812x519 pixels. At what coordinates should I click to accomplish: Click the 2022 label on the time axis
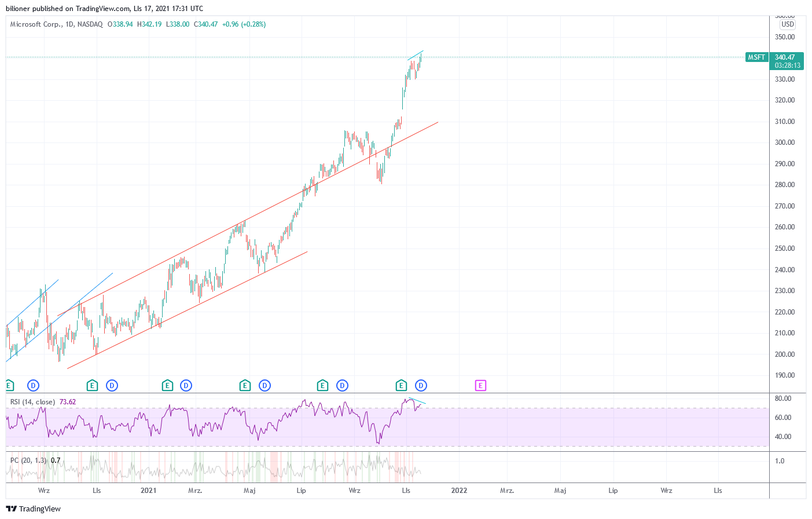tap(459, 490)
